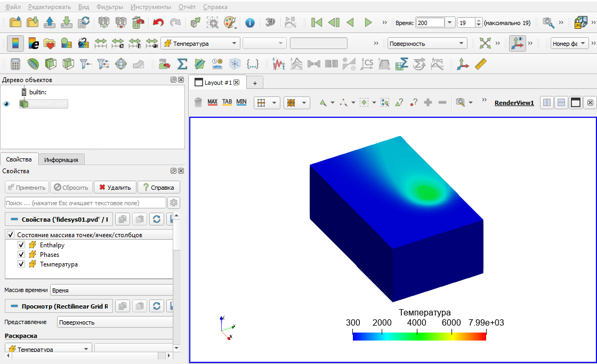
Task: Click the rescale to custom range icon
Action: [118, 43]
